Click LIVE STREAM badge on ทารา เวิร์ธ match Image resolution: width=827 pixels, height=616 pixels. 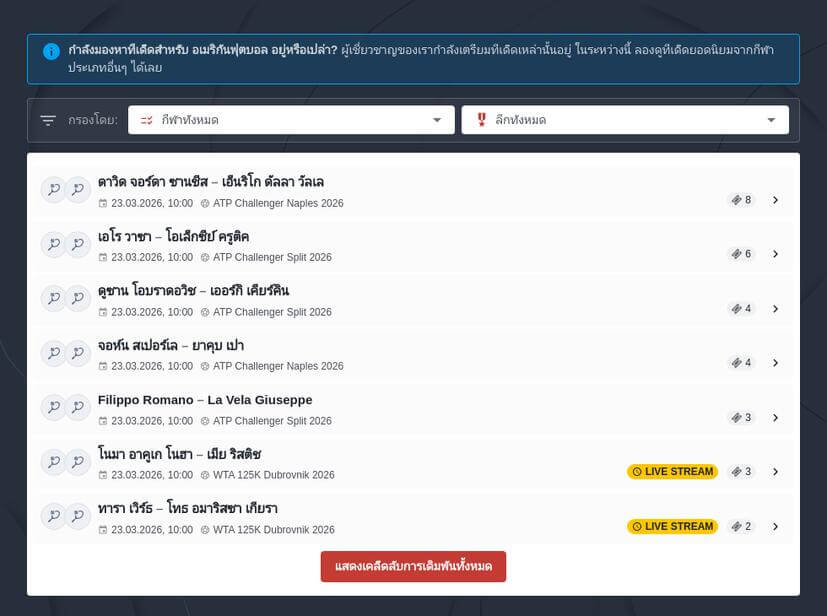pyautogui.click(x=672, y=526)
